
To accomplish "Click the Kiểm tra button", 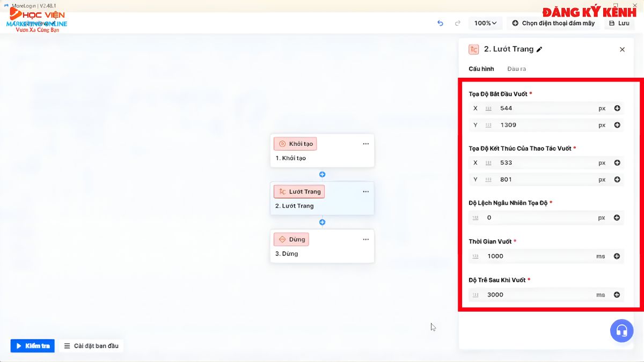I will point(32,346).
